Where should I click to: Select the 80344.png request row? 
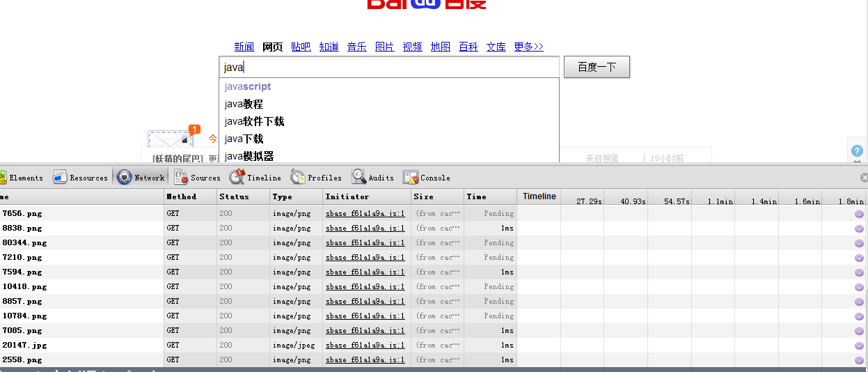tap(434, 243)
